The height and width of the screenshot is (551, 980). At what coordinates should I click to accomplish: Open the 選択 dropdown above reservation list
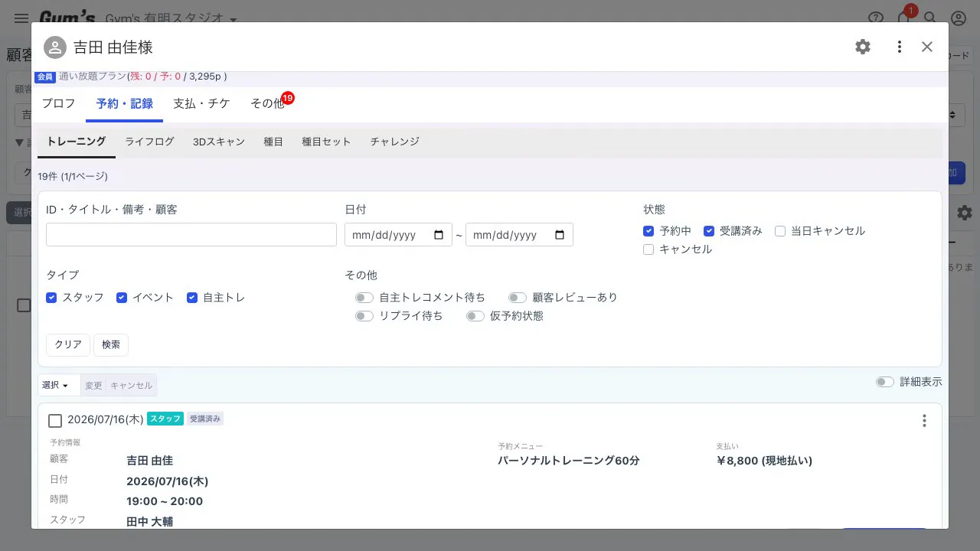pyautogui.click(x=59, y=385)
